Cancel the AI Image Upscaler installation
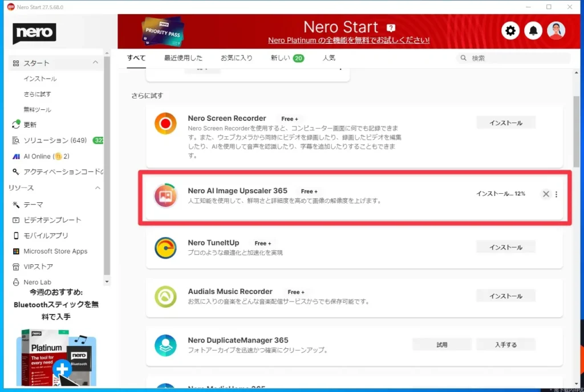584x392 pixels. pyautogui.click(x=546, y=194)
